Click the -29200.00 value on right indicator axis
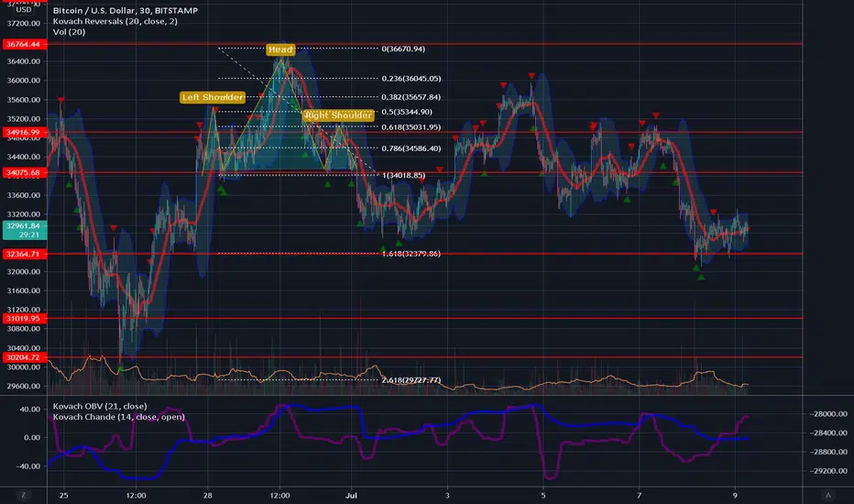The height and width of the screenshot is (504, 854). click(x=827, y=471)
